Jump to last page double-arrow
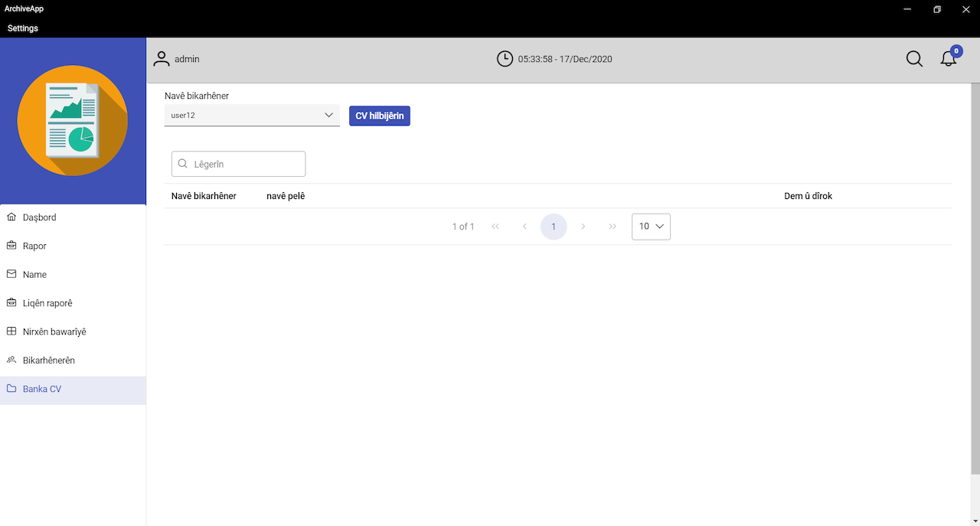 pyautogui.click(x=612, y=227)
